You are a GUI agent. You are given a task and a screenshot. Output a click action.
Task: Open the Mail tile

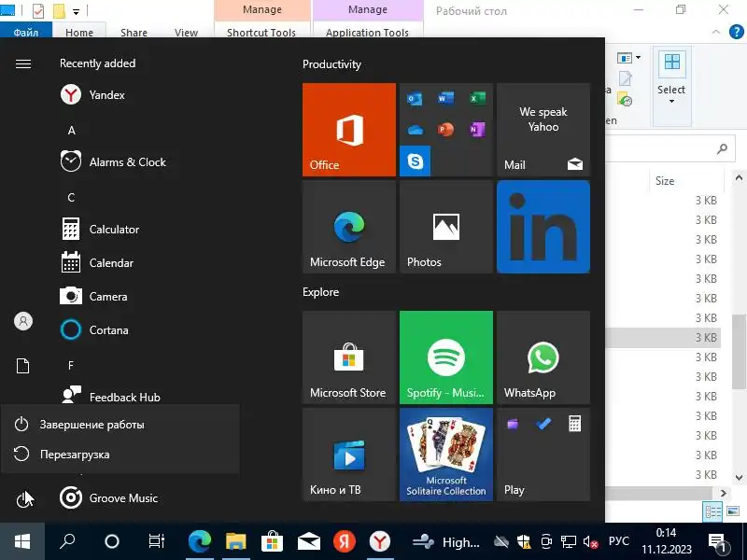[543, 130]
